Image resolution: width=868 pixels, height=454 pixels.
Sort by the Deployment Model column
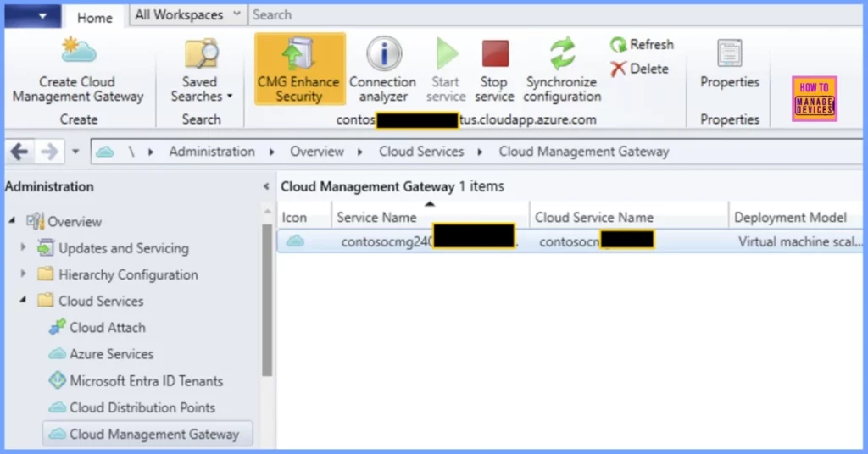point(795,218)
